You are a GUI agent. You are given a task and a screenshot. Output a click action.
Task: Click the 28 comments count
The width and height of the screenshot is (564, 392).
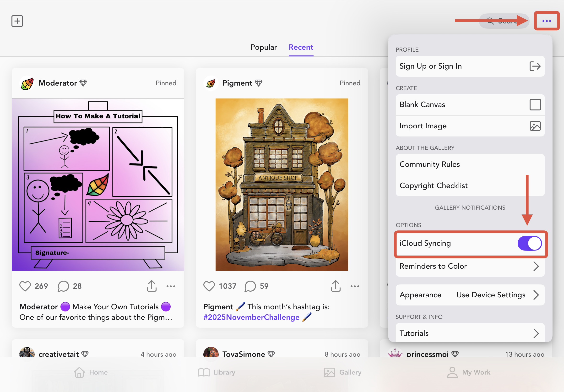(x=77, y=286)
